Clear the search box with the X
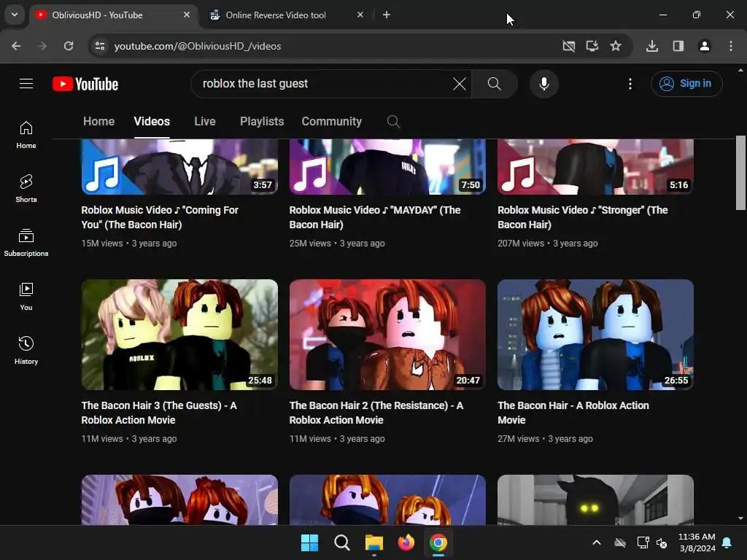 pos(460,84)
